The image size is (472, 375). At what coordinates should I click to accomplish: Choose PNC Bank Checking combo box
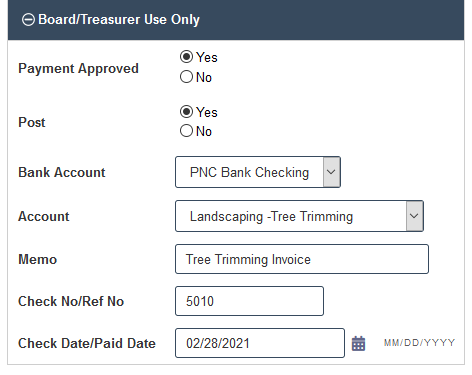coord(258,172)
